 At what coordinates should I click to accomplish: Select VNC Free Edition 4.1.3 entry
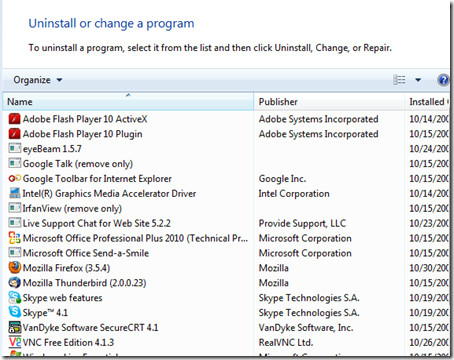(x=68, y=342)
